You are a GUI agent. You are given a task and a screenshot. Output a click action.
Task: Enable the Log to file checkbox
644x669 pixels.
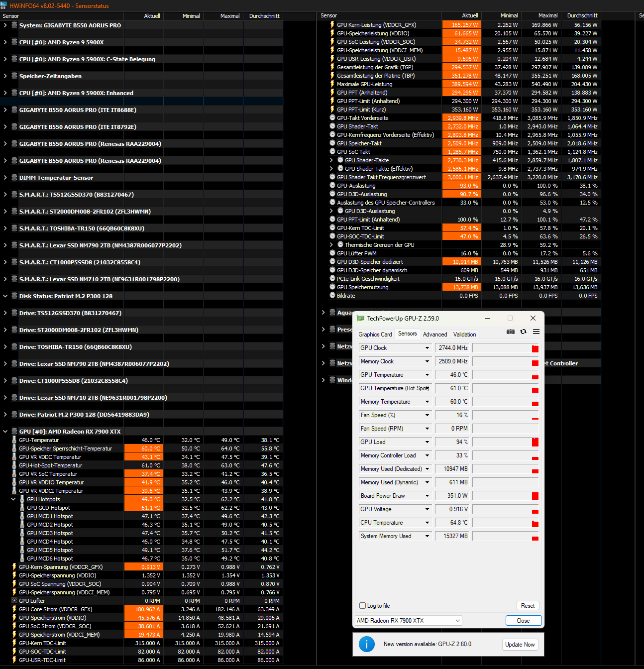pos(362,606)
